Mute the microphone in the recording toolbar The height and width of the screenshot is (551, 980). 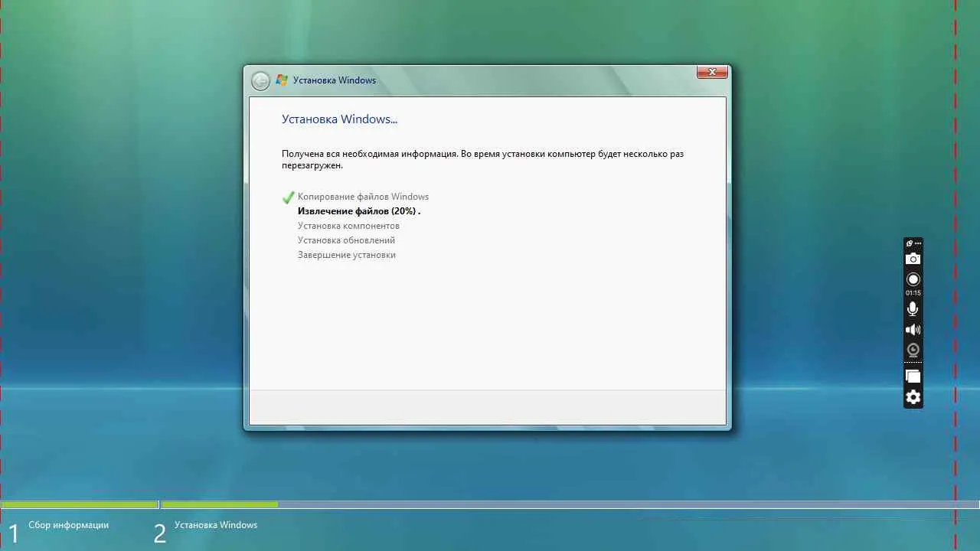(x=913, y=308)
